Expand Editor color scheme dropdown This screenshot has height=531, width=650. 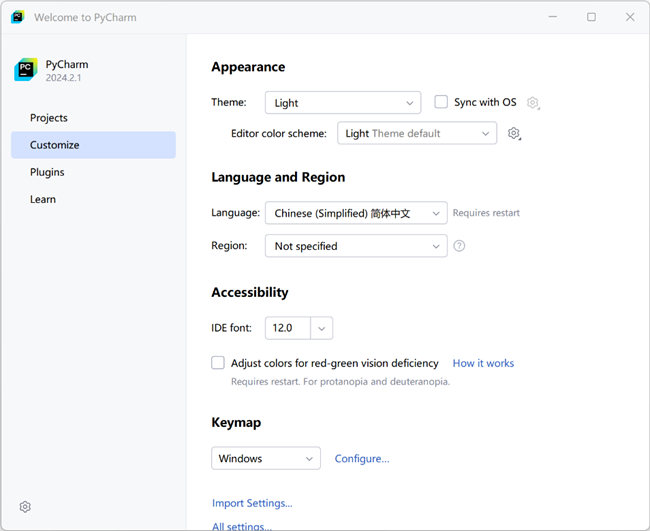417,133
